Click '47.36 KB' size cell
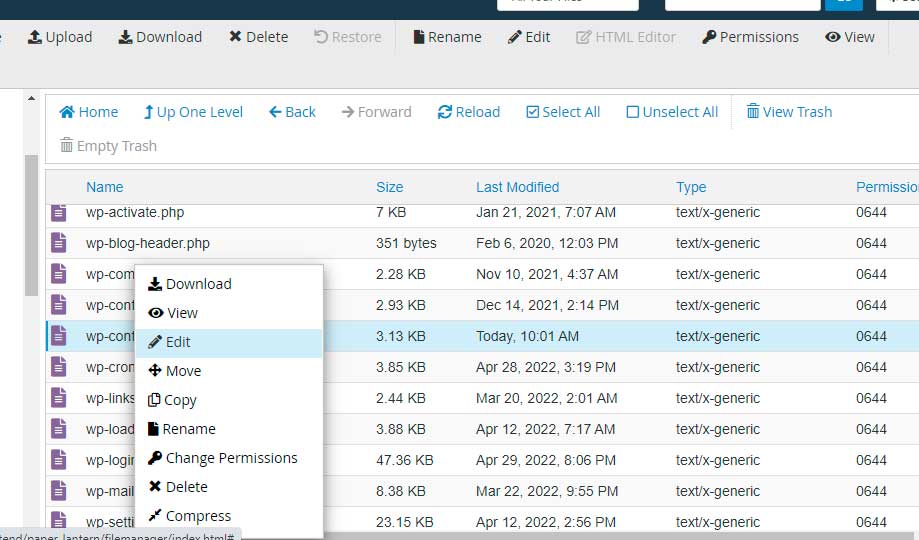 pyautogui.click(x=404, y=460)
